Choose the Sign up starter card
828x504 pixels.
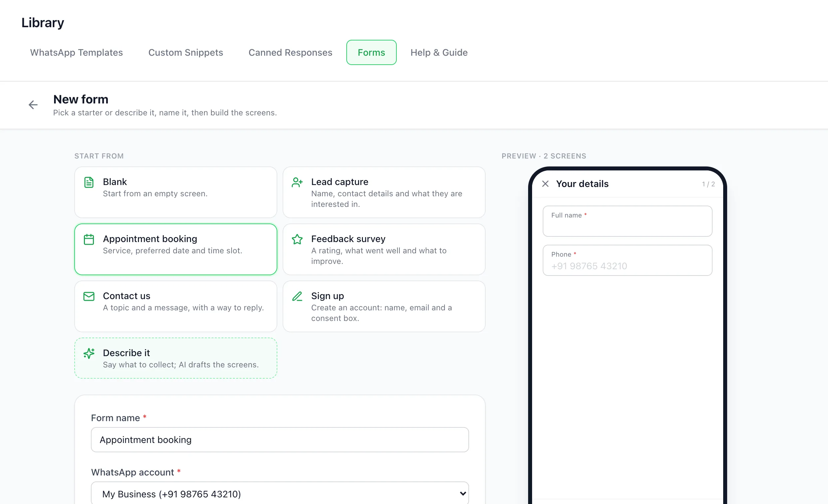point(384,307)
